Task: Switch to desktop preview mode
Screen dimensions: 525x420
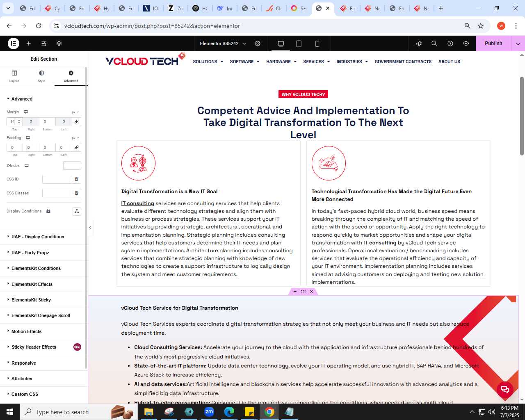Action: pos(281,43)
